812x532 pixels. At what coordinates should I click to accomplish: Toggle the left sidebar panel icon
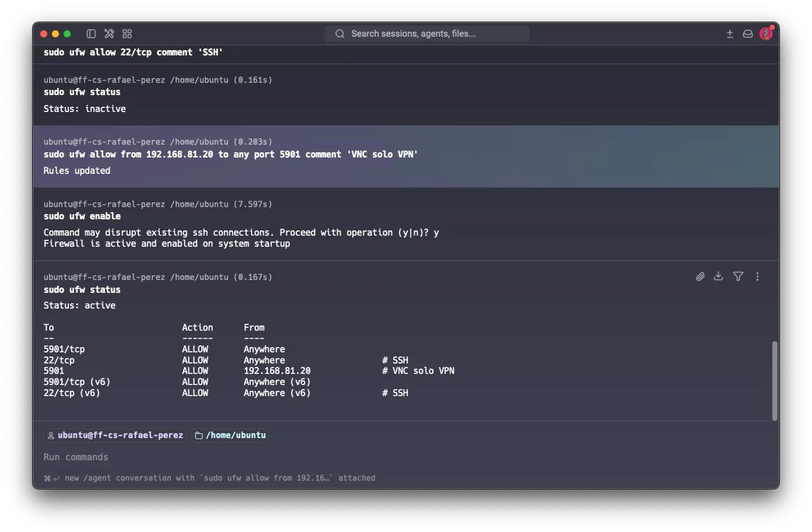(x=91, y=34)
